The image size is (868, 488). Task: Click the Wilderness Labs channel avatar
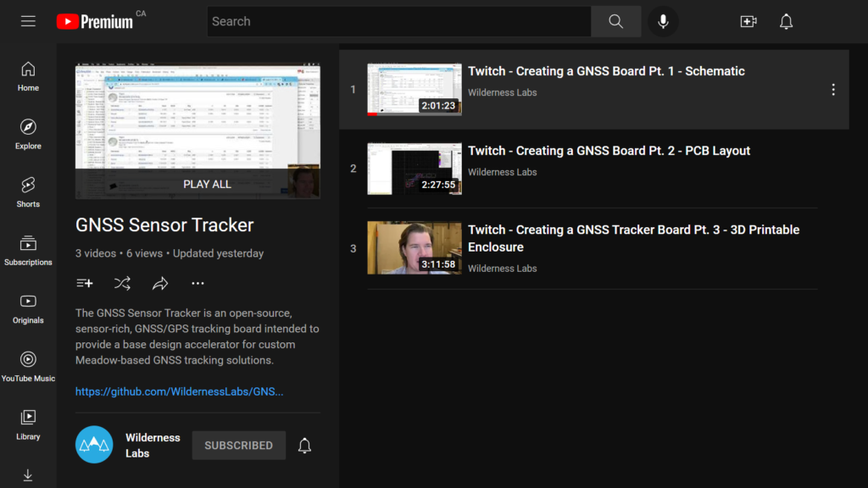94,444
